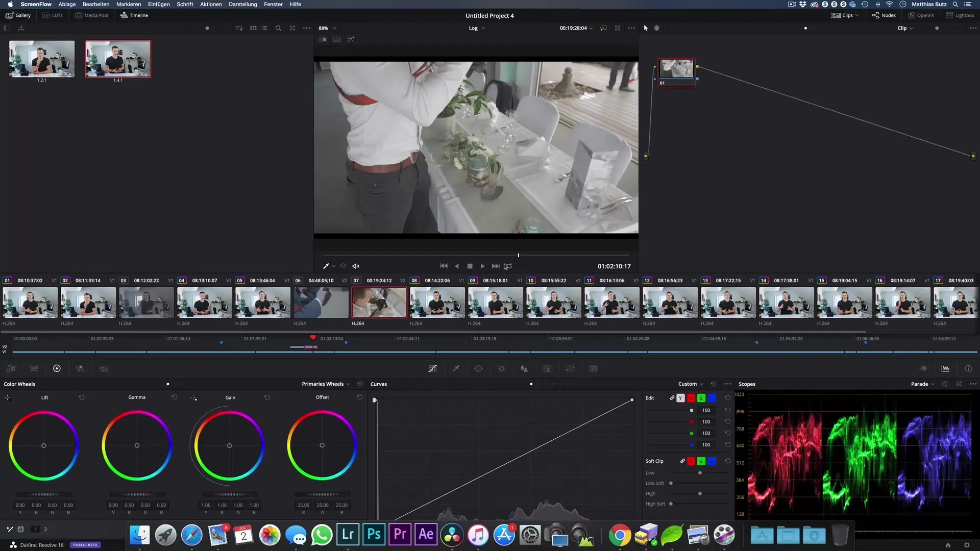The height and width of the screenshot is (551, 980).
Task: Select the hand pan tool in node editor
Action: point(657,28)
